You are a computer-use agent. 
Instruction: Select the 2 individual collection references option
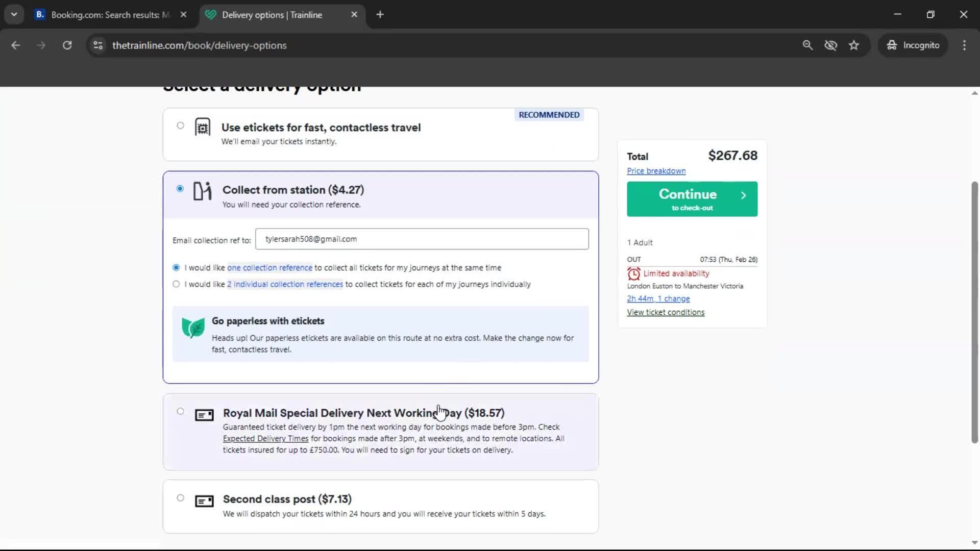176,284
